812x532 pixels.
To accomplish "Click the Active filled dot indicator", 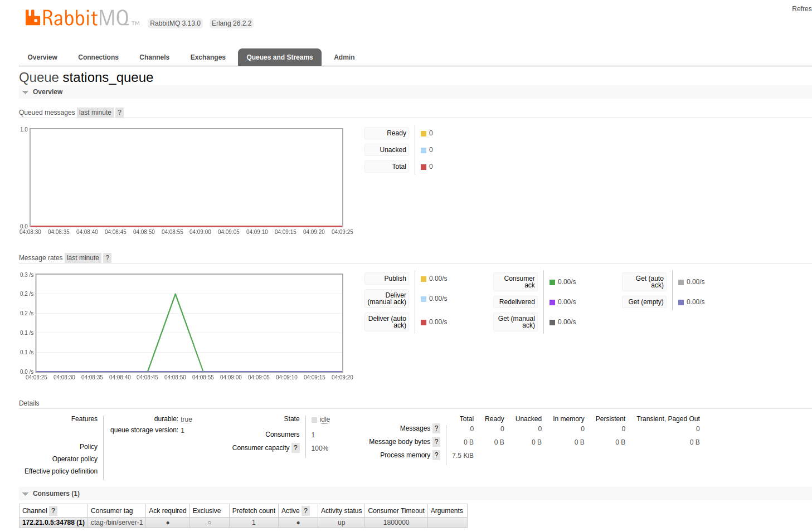I will (x=298, y=523).
